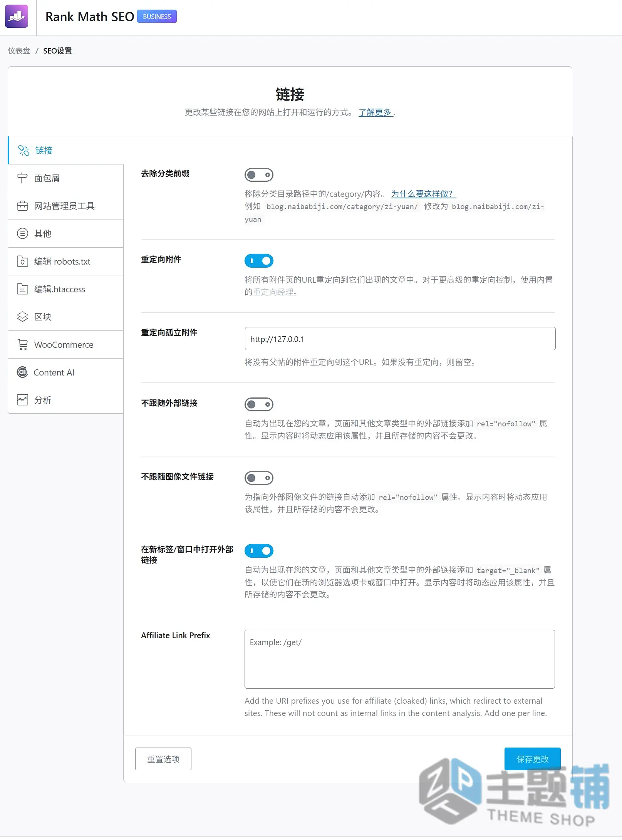Click the Rank Math SEO title

pyautogui.click(x=90, y=17)
